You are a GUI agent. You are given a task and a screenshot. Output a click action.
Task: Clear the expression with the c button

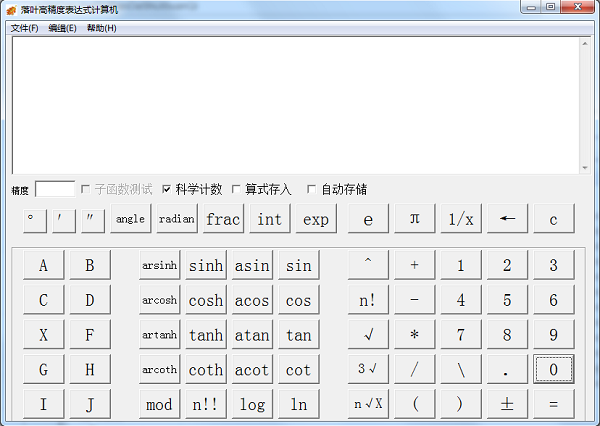tap(554, 219)
